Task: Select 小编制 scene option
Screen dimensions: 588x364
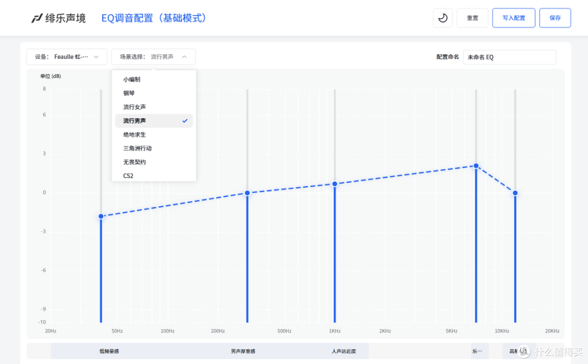Action: (154, 79)
